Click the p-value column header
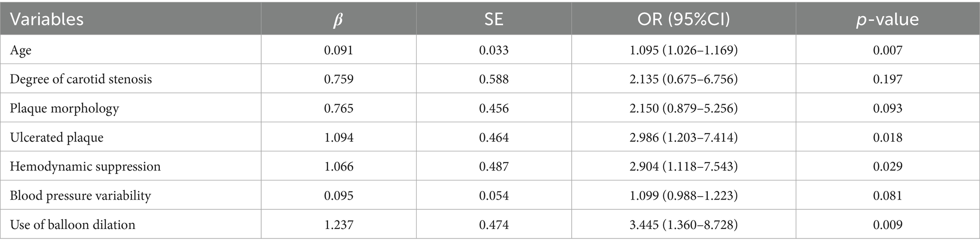 click(x=887, y=19)
